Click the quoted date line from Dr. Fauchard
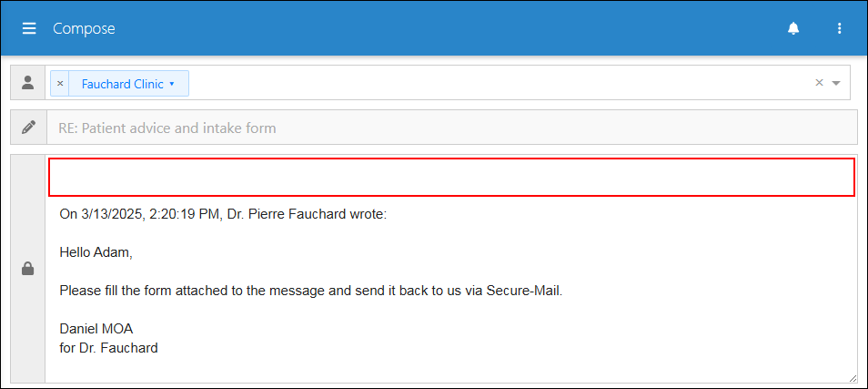Screen dimensions: 868x389 click(x=223, y=214)
